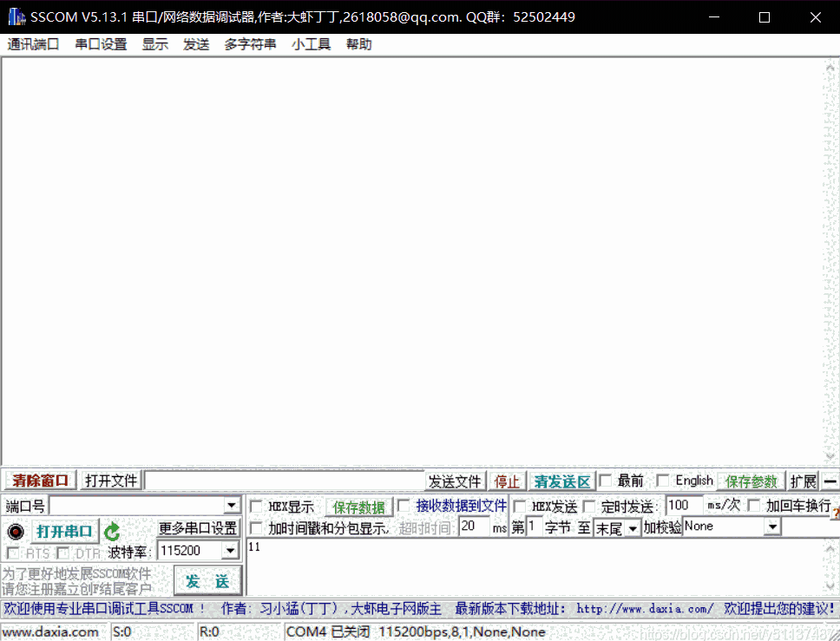Screen dimensions: 840x641
Task: Click the 发送 send button
Action: pyautogui.click(x=207, y=581)
